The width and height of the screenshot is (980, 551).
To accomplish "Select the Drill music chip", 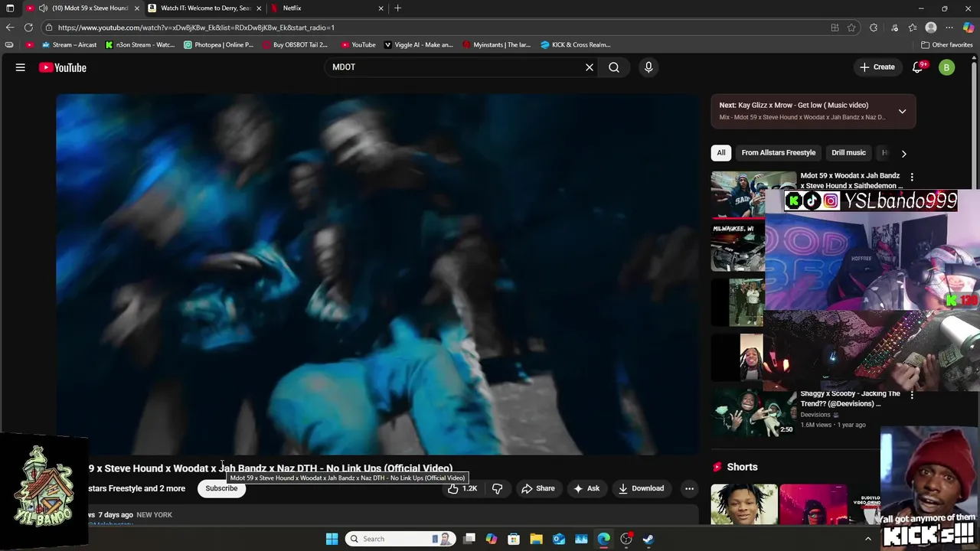I will [x=848, y=152].
